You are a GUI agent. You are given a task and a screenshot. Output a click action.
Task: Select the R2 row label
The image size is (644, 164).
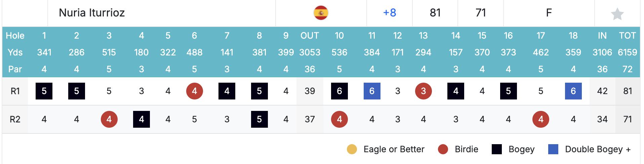pos(15,119)
